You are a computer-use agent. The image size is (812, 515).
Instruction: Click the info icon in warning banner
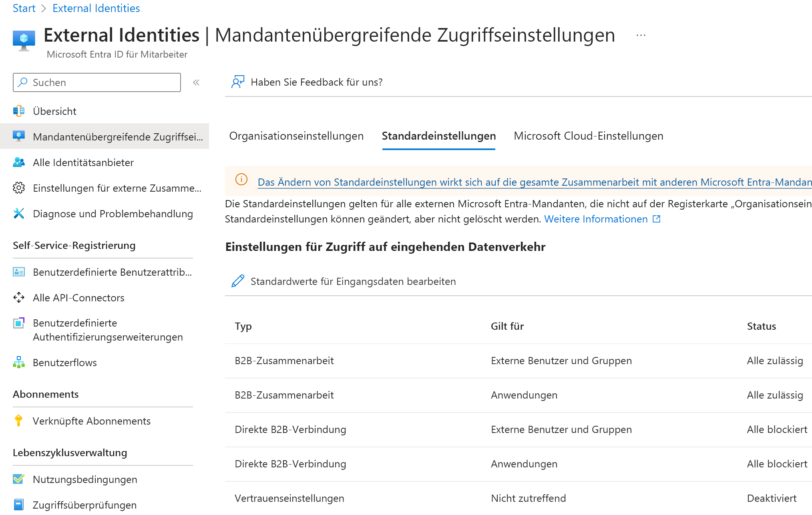241,180
